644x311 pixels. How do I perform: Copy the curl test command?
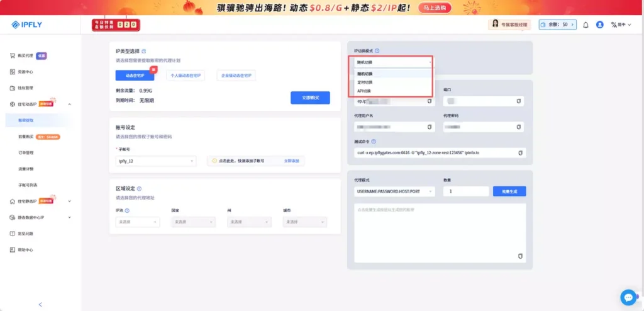(520, 152)
